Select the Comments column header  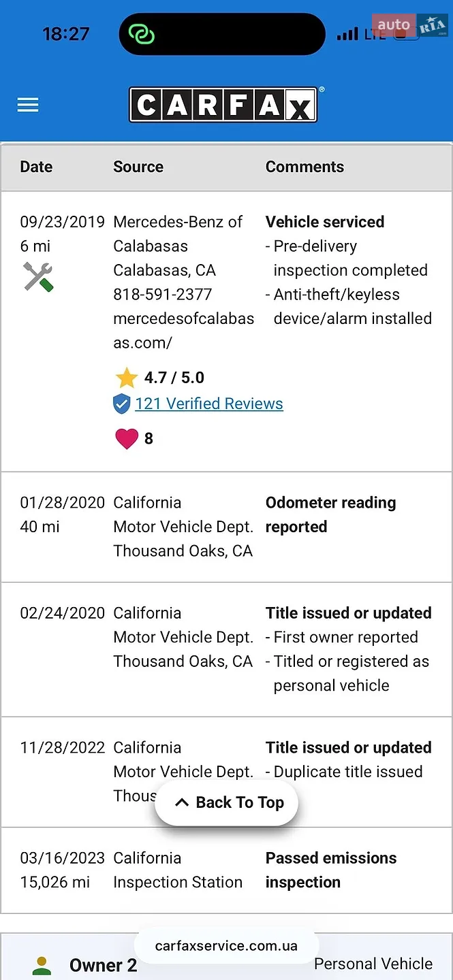tap(304, 167)
